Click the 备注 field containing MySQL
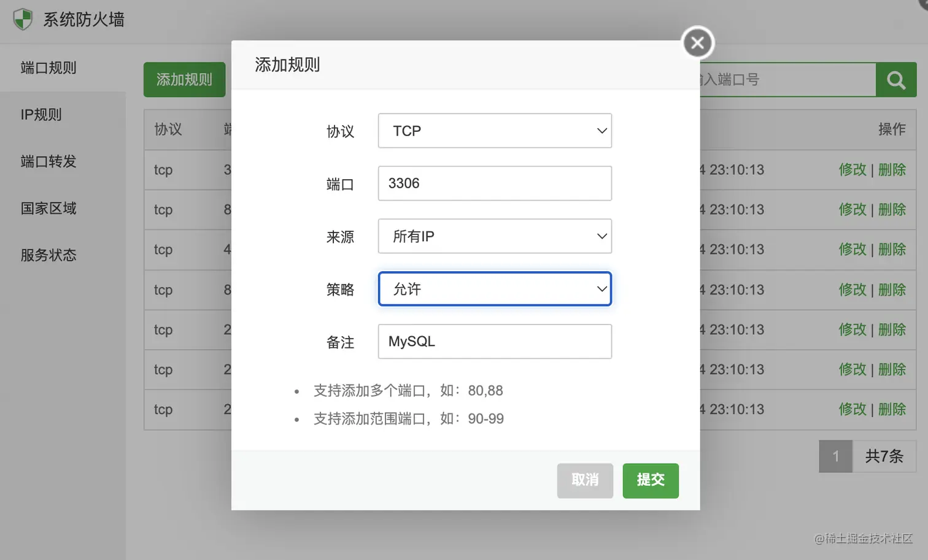 click(x=495, y=342)
